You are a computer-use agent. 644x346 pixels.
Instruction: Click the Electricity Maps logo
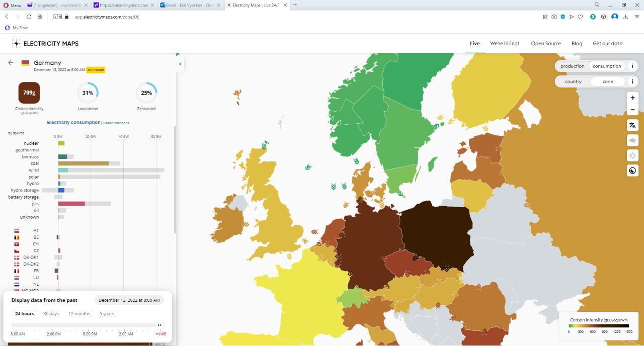(45, 44)
